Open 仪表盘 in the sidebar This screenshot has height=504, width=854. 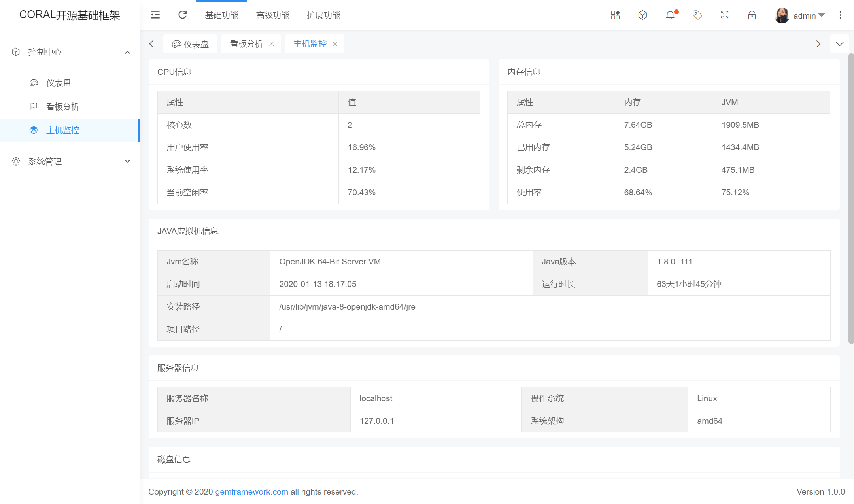[x=70, y=83]
